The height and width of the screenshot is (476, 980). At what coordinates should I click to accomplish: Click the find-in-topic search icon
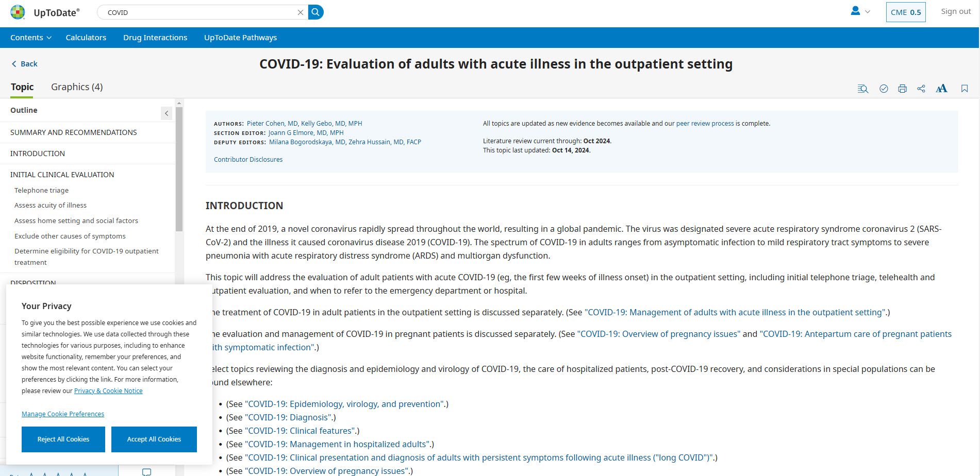point(862,89)
